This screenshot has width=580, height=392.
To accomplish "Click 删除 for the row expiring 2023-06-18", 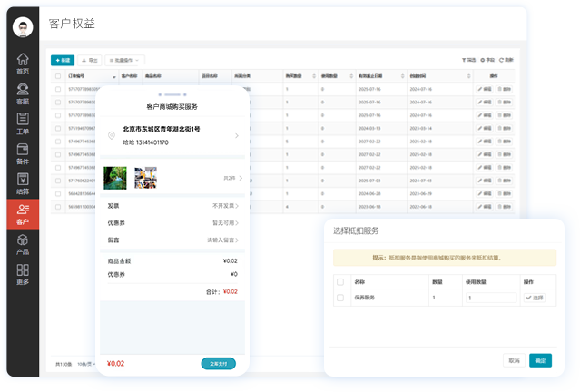I will (504, 207).
